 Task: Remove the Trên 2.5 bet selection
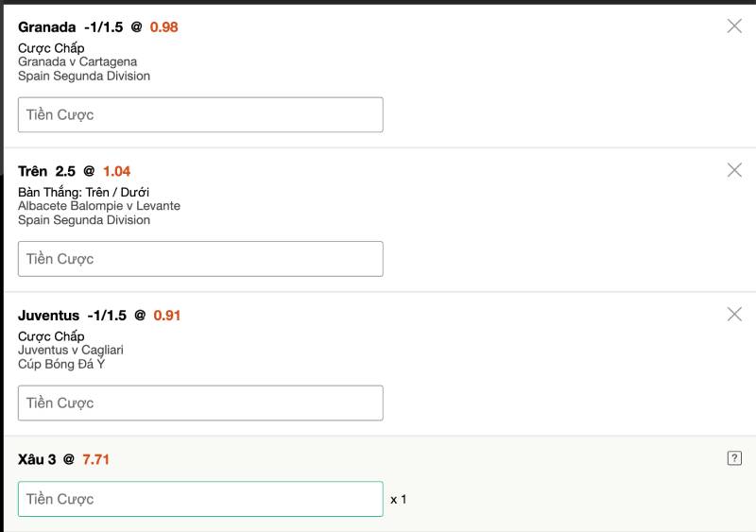point(734,170)
